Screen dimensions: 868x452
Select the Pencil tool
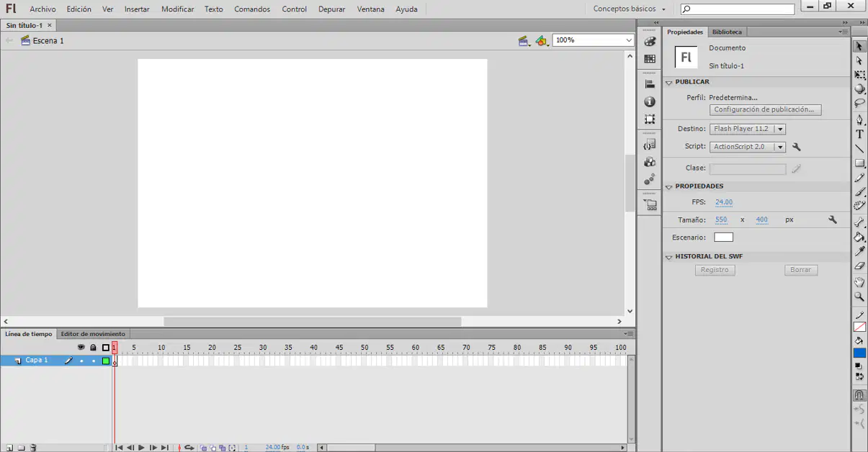(859, 178)
